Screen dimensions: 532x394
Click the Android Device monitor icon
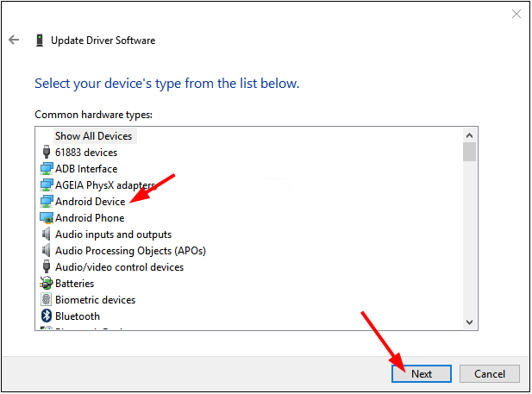[x=47, y=201]
